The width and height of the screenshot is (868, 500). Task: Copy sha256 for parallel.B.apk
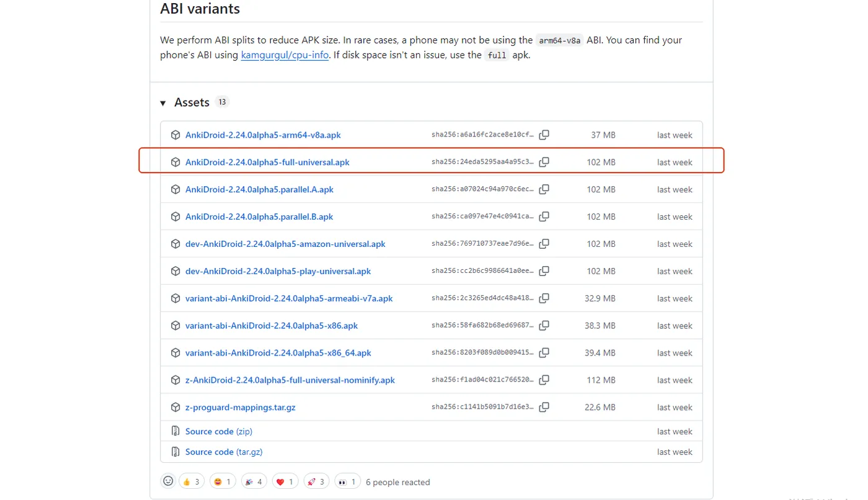pyautogui.click(x=544, y=217)
